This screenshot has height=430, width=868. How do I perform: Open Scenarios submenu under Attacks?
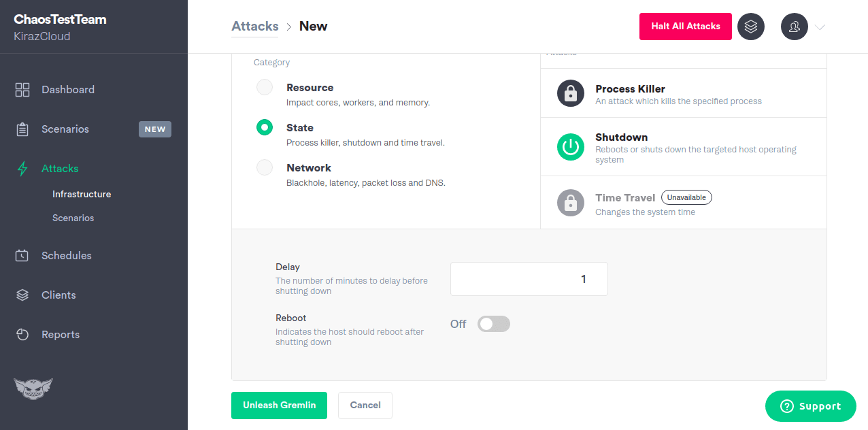(x=73, y=218)
